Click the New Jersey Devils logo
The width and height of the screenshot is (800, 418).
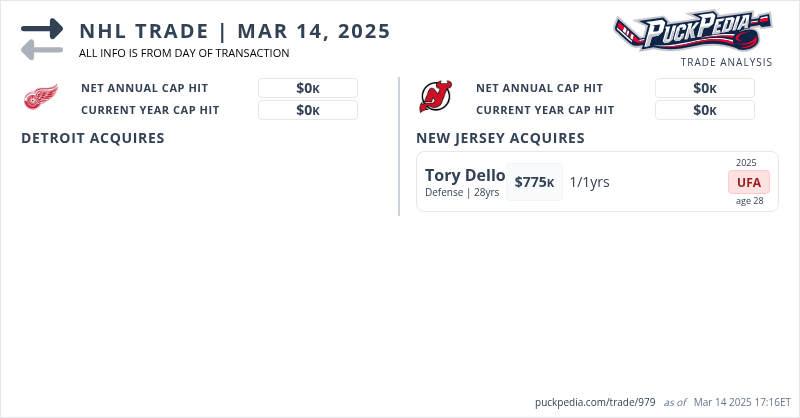pyautogui.click(x=436, y=97)
